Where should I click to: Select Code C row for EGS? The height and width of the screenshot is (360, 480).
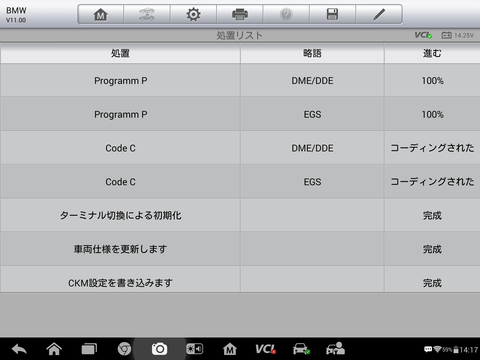pyautogui.click(x=240, y=182)
